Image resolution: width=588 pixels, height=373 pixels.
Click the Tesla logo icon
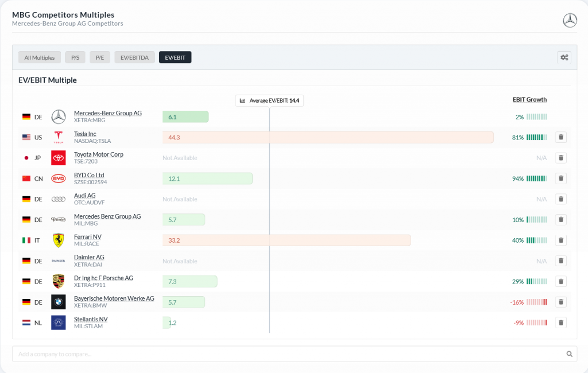click(59, 137)
